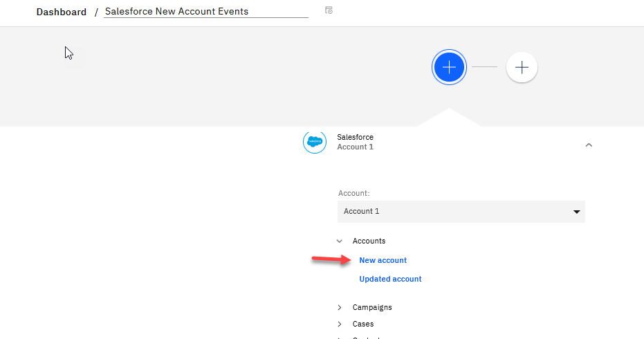Select the Updated account event

(390, 279)
